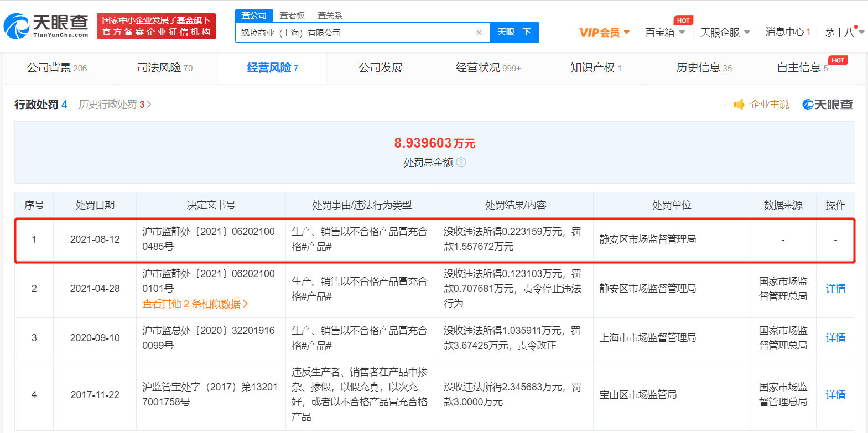
Task: Switch to the 查公司 search tab
Action: pyautogui.click(x=254, y=15)
